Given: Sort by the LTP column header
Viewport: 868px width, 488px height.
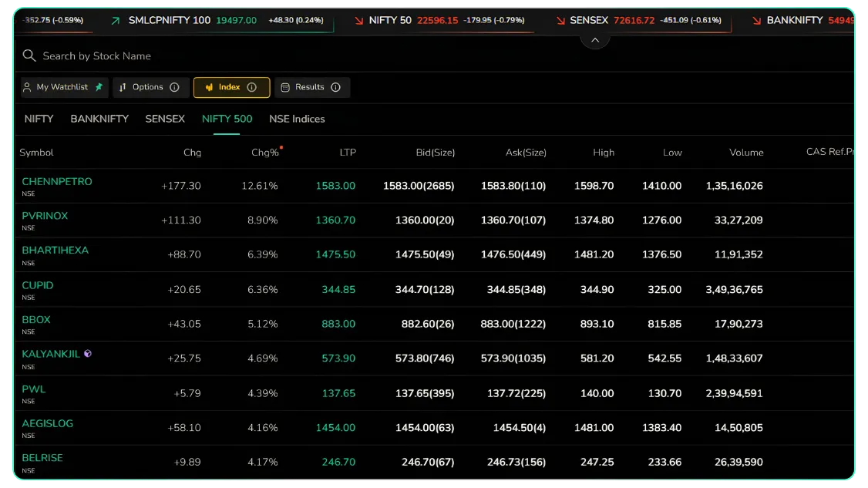Looking at the screenshot, I should coord(348,153).
